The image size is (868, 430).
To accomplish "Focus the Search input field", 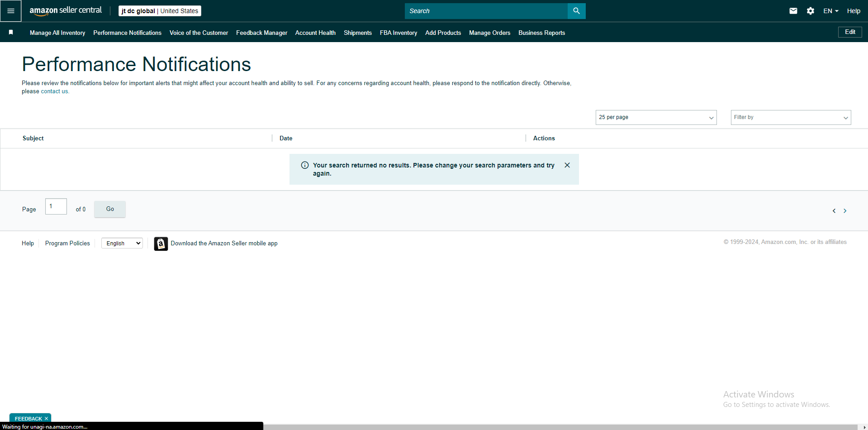I will point(486,11).
